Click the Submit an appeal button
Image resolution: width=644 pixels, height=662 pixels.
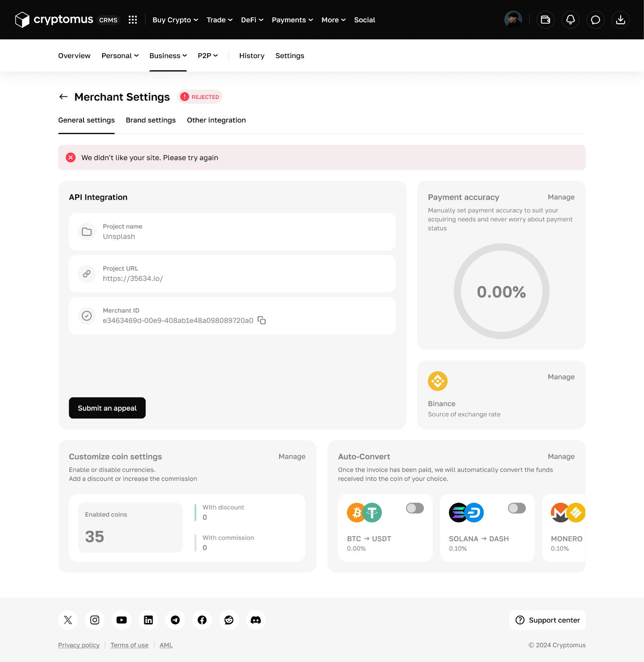pos(107,408)
